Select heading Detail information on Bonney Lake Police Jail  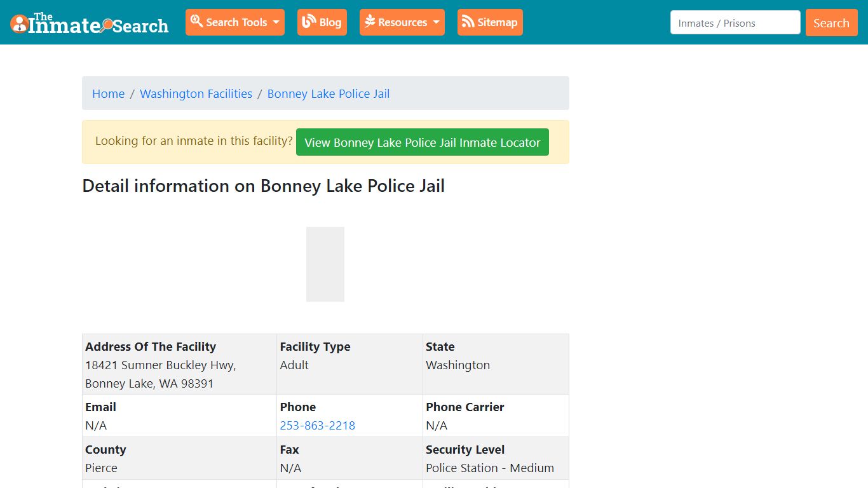click(x=264, y=186)
